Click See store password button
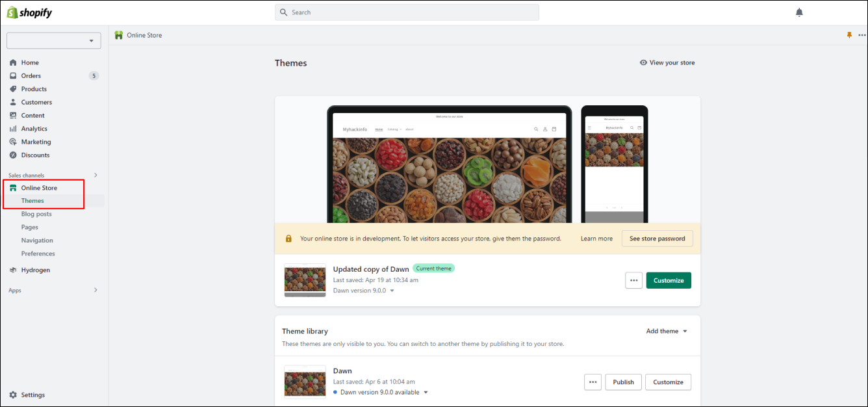 tap(657, 239)
